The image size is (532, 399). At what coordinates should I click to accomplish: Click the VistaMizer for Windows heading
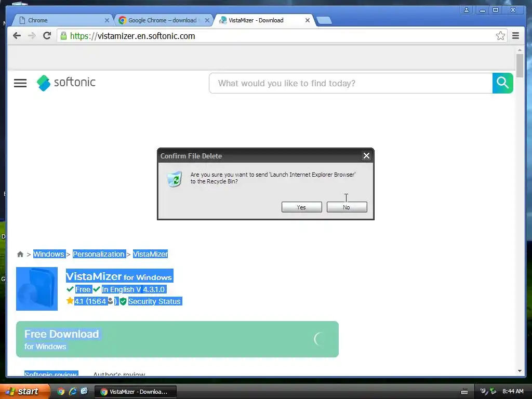point(119,276)
